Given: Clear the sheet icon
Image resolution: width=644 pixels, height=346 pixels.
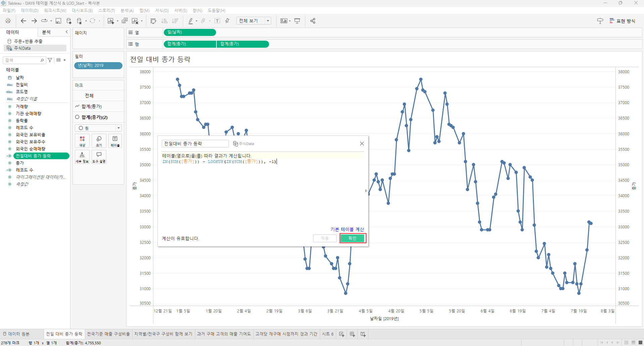Looking at the screenshot, I should (x=135, y=21).
